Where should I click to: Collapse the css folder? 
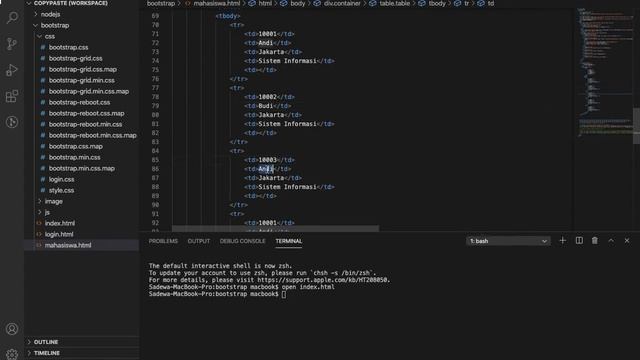(49, 36)
